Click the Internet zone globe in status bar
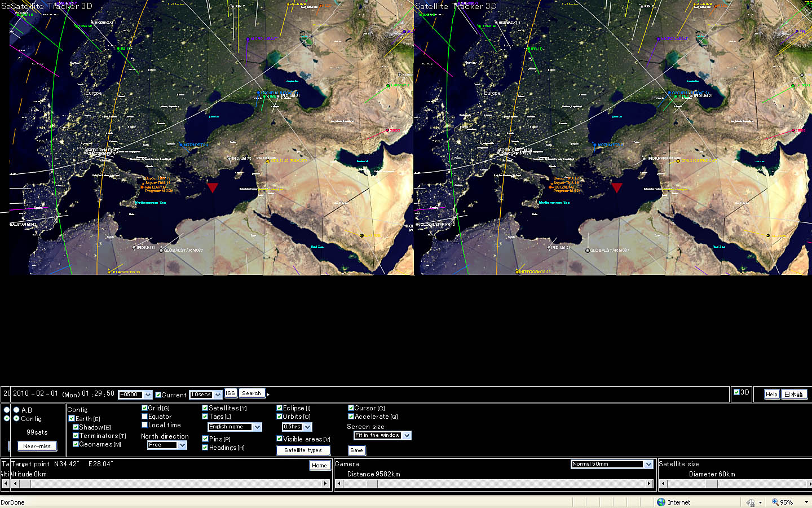 pyautogui.click(x=661, y=502)
